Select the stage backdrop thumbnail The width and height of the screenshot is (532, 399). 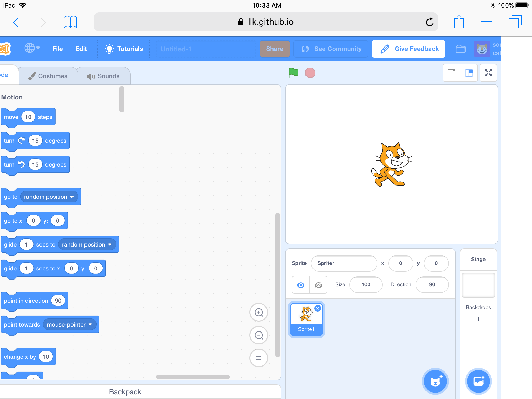click(x=478, y=285)
